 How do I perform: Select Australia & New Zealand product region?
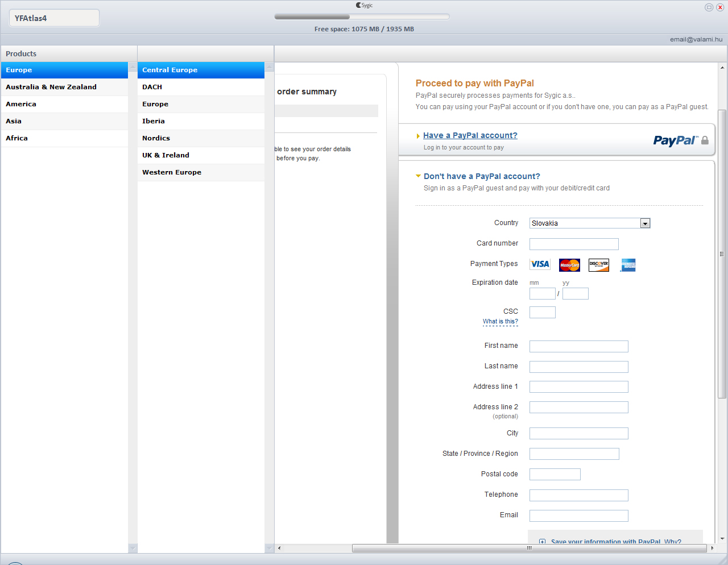pyautogui.click(x=64, y=87)
